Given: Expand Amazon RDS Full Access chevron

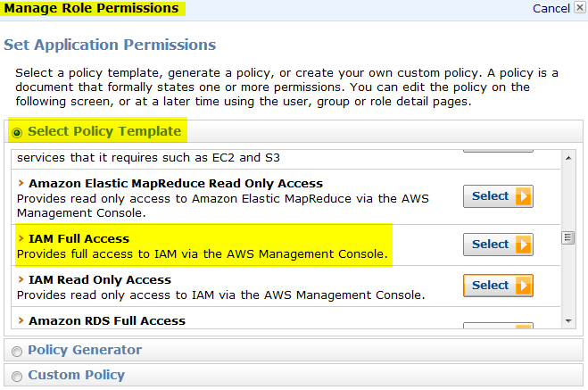Looking at the screenshot, I should click(21, 321).
